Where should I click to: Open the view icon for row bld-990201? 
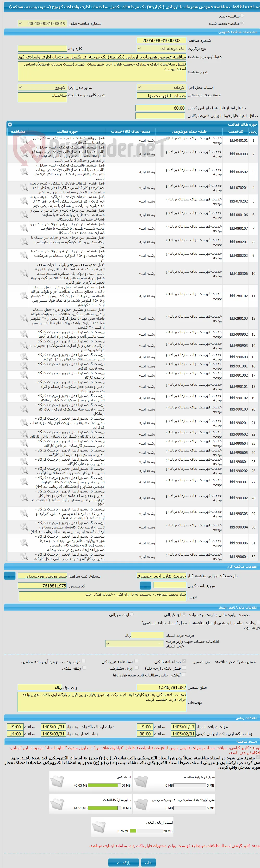24,423
